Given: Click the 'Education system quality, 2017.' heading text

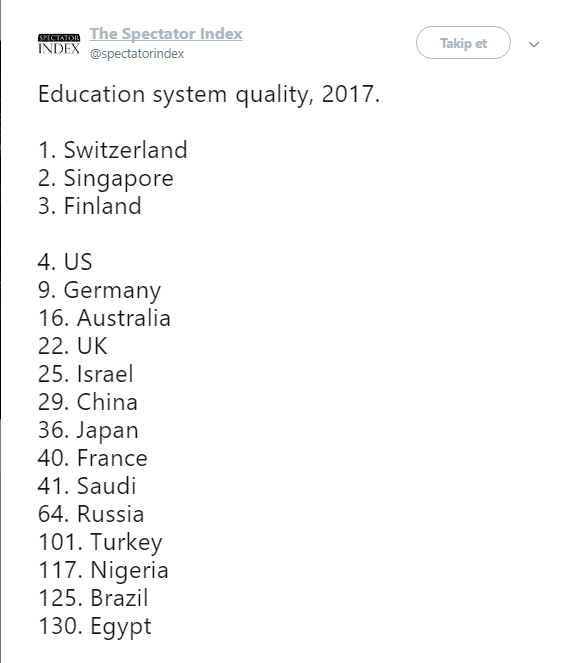Looking at the screenshot, I should (x=209, y=94).
